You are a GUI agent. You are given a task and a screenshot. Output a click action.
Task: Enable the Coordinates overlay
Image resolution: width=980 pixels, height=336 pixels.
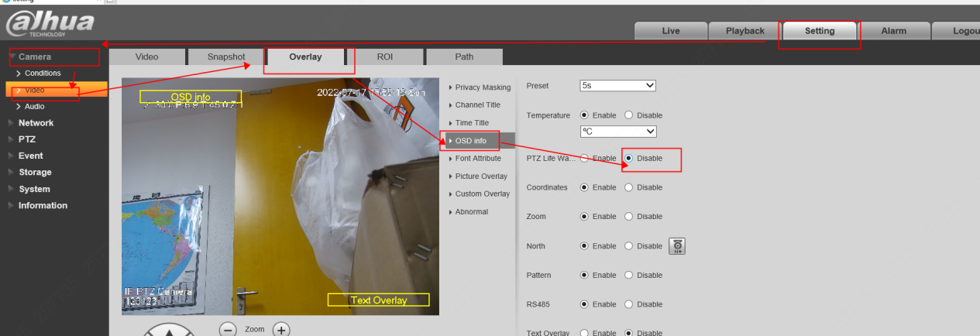point(584,187)
